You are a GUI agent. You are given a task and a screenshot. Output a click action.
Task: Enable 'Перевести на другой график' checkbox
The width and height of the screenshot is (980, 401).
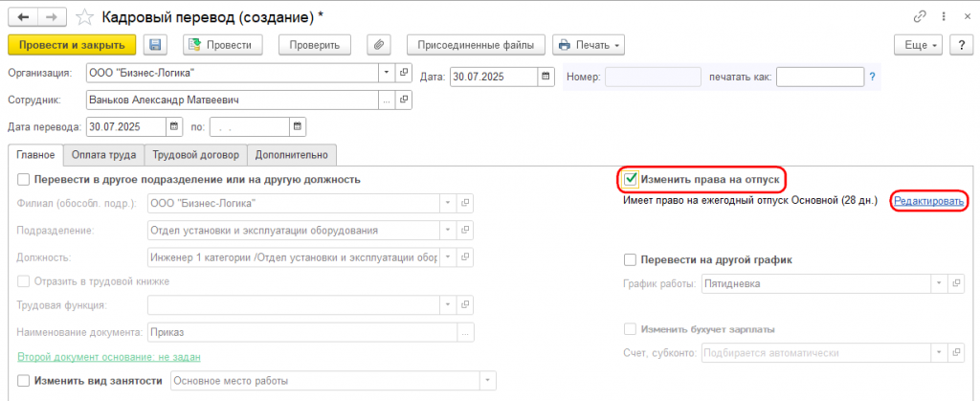630,260
